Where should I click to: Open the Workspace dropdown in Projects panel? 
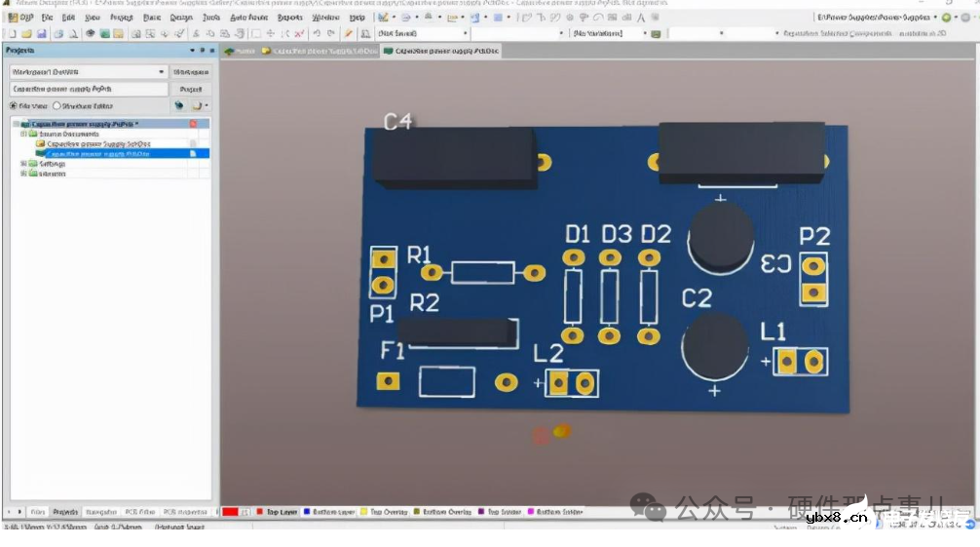161,72
